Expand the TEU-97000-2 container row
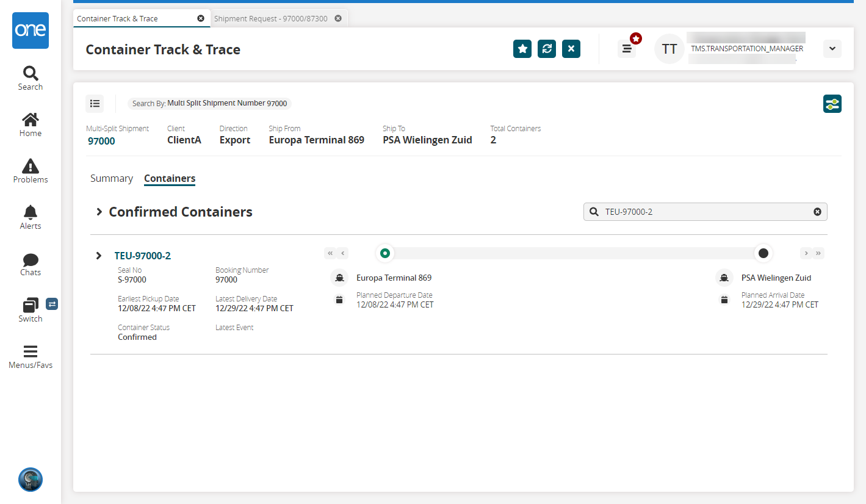This screenshot has height=504, width=866. pos(99,256)
